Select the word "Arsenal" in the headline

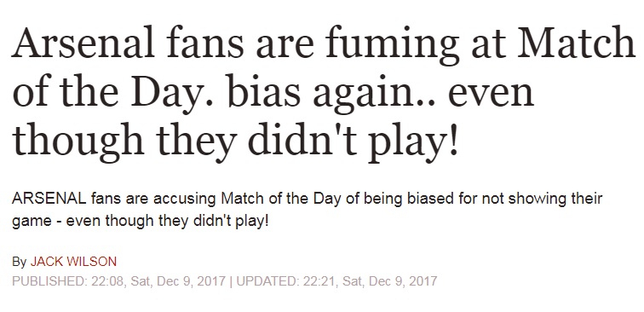coord(83,44)
